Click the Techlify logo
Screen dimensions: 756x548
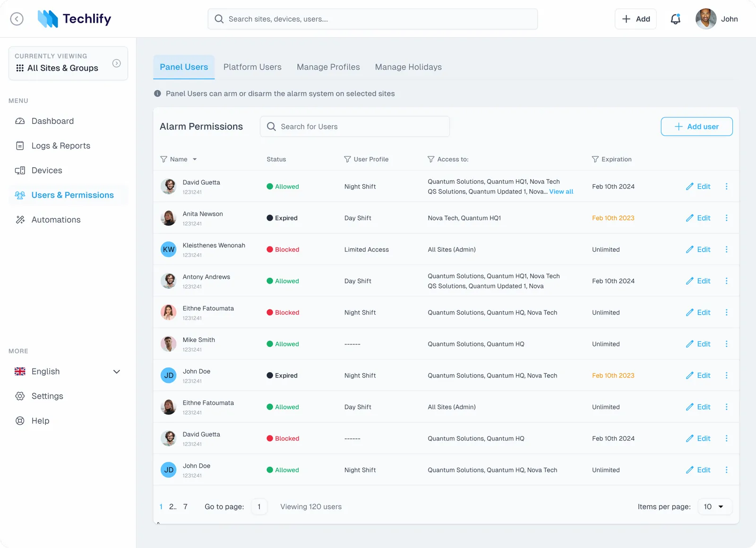pyautogui.click(x=74, y=19)
